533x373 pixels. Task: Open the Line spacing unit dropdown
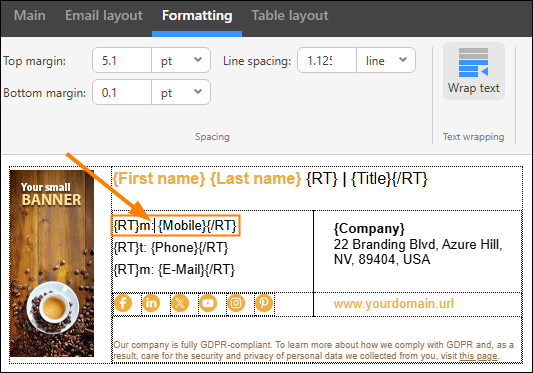click(386, 61)
